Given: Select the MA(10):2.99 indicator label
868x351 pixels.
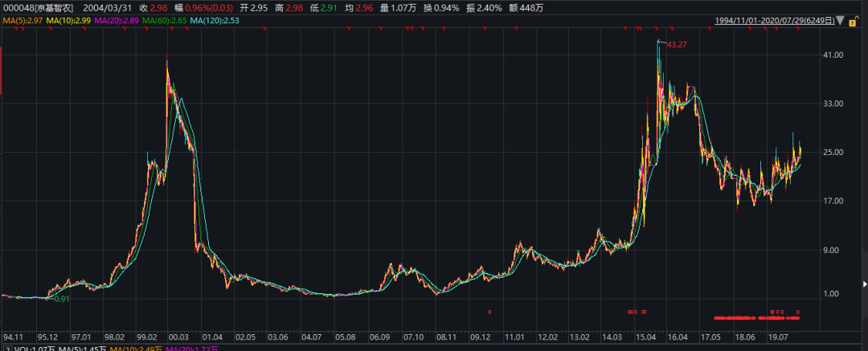Looking at the screenshot, I should point(69,21).
